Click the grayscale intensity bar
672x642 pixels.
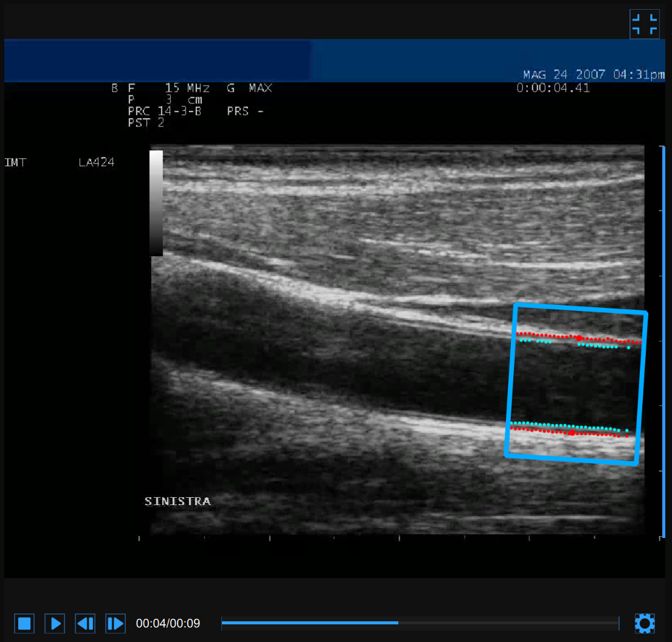tap(156, 203)
